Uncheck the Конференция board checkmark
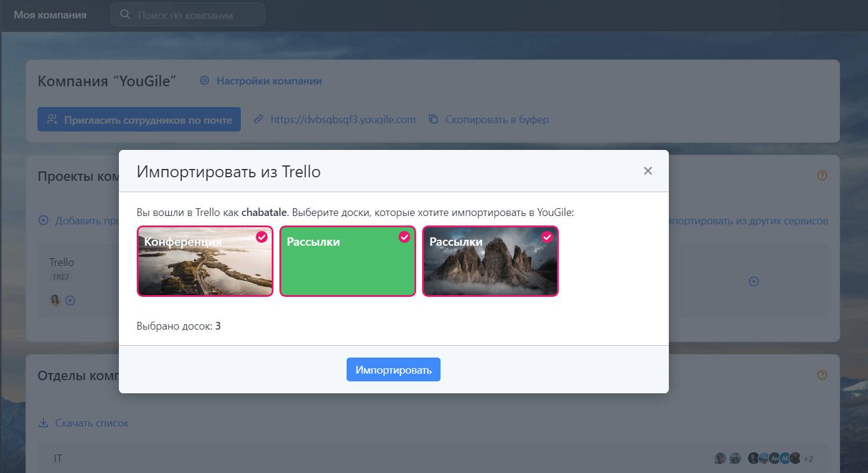868x473 pixels. pyautogui.click(x=262, y=237)
